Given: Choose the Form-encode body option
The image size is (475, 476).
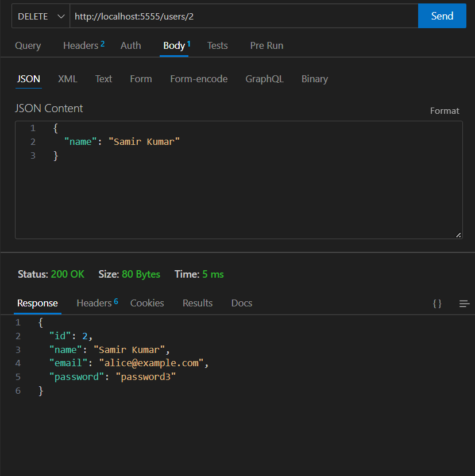Looking at the screenshot, I should coord(199,79).
